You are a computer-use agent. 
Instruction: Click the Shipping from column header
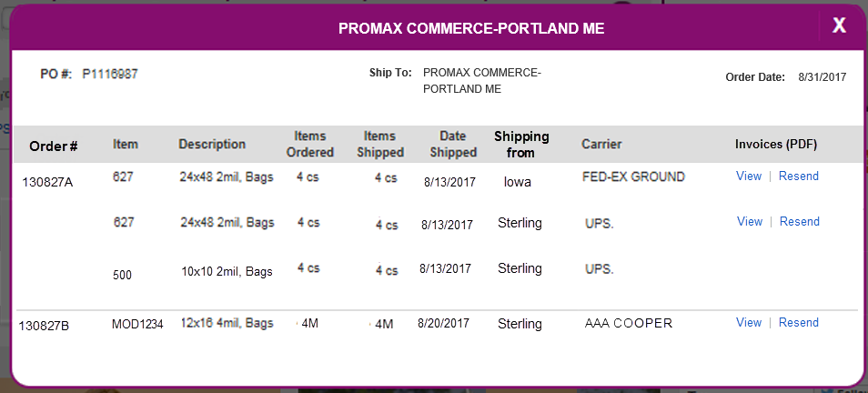point(521,145)
